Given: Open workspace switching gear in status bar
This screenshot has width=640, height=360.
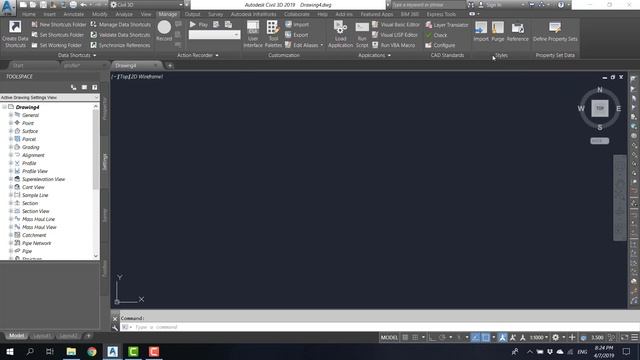Looking at the screenshot, I should 556,338.
